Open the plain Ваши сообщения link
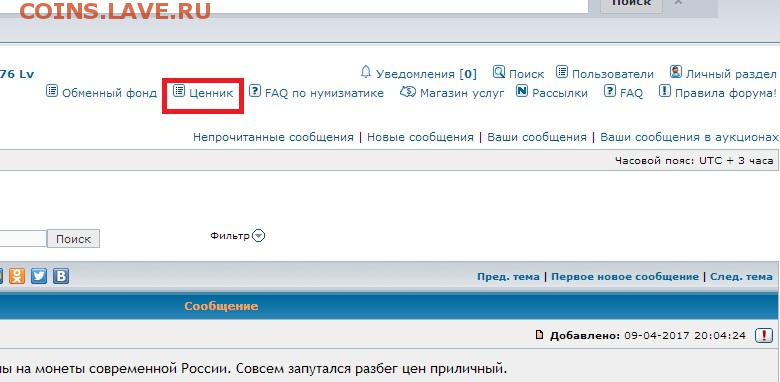Image resolution: width=780 pixels, height=382 pixels. [537, 137]
